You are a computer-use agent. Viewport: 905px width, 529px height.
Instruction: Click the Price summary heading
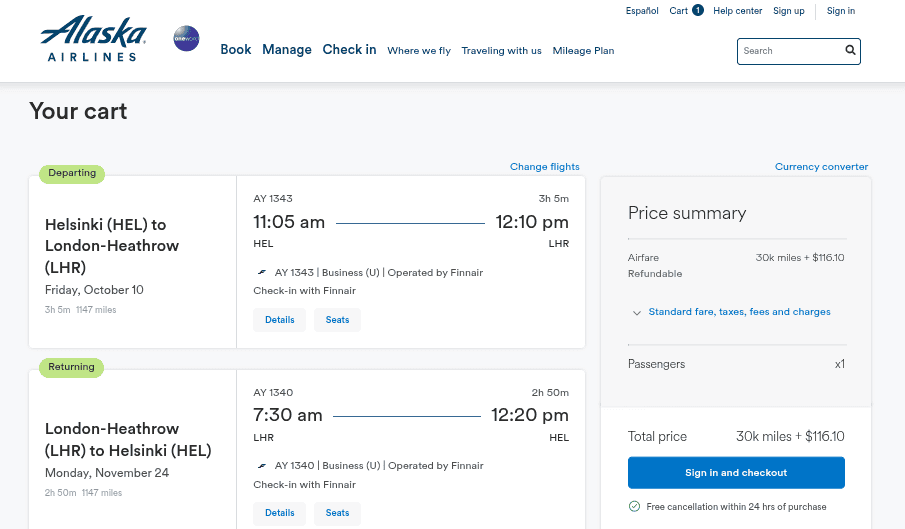point(687,213)
